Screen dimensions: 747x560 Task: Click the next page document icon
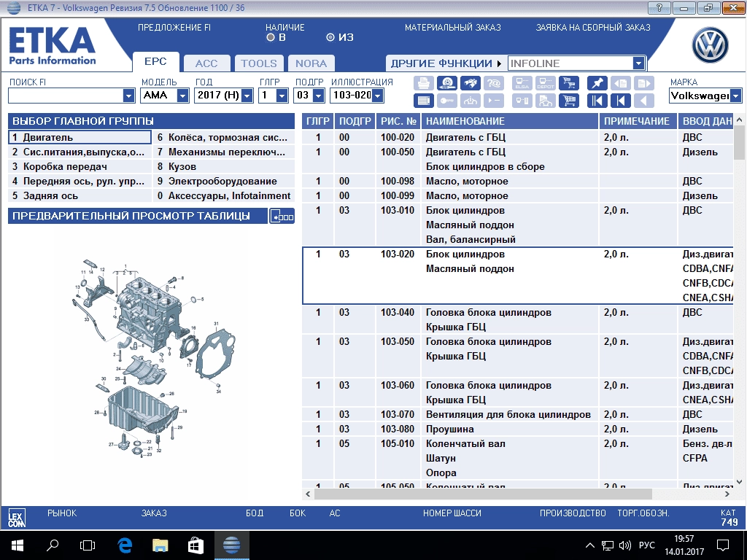click(643, 83)
